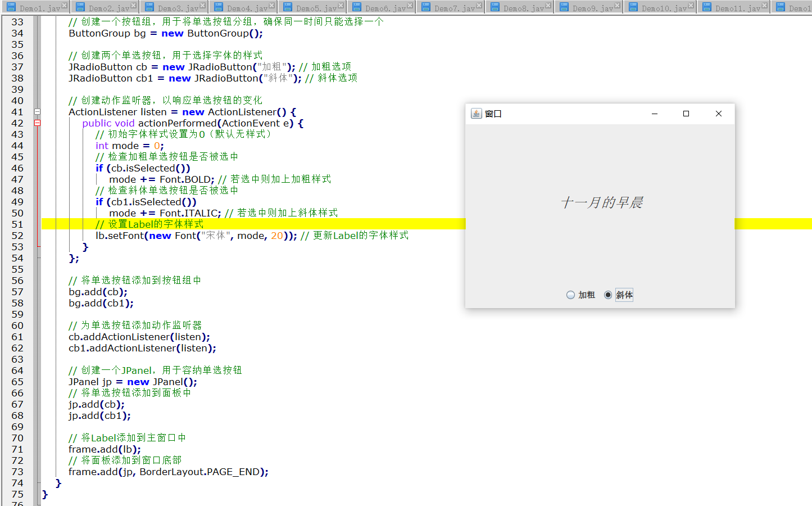Select the 斜体 radio button
Screen dimensions: 812x506
click(608, 295)
